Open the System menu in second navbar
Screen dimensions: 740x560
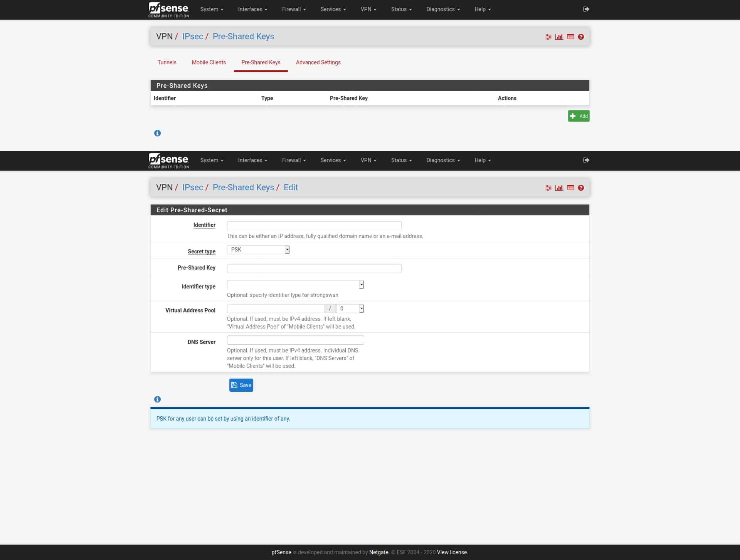[212, 160]
